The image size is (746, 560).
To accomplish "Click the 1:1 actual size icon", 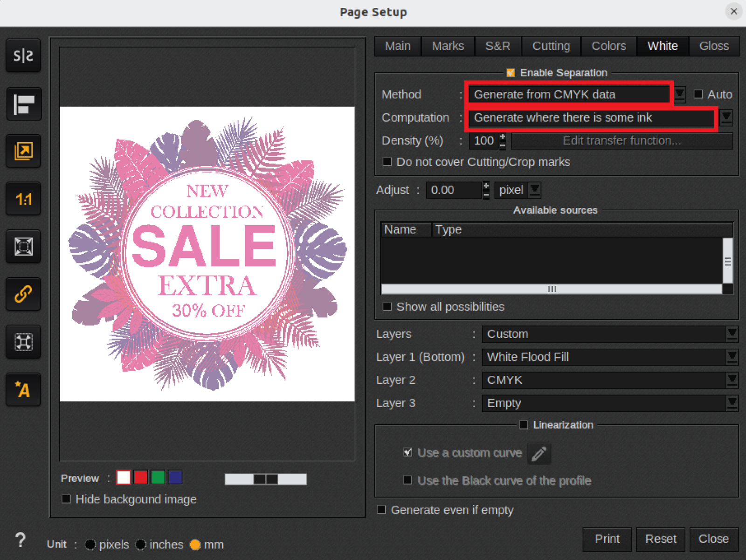I will (x=23, y=199).
